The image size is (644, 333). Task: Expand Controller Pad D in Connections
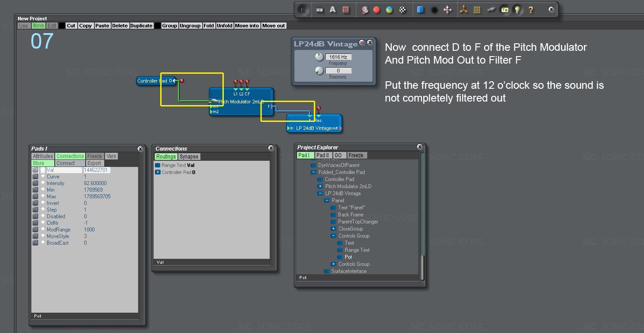tap(158, 172)
